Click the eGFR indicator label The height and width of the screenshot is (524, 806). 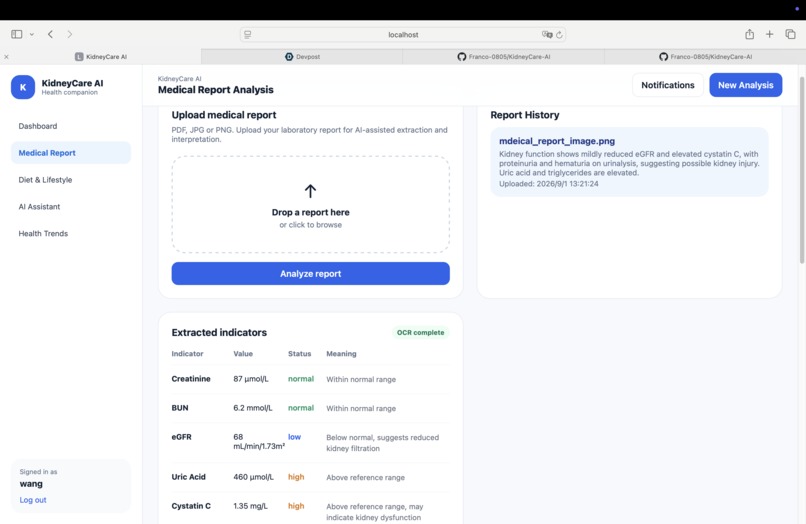181,437
